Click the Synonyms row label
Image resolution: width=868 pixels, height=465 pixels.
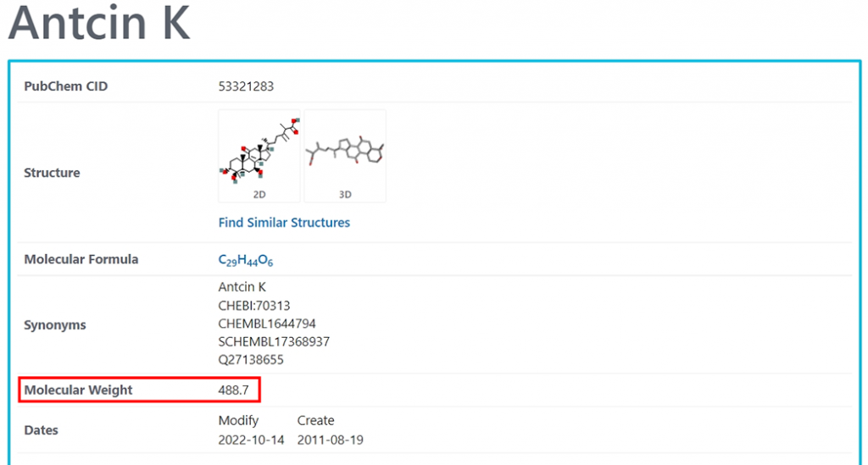54,325
